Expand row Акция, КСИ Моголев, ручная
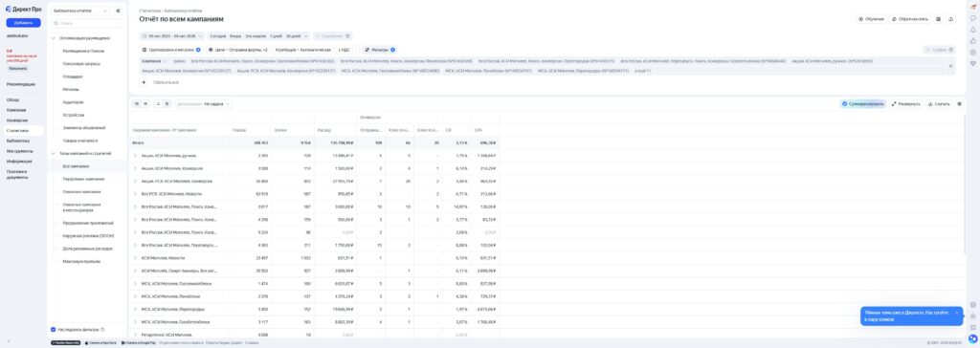 pyautogui.click(x=135, y=156)
